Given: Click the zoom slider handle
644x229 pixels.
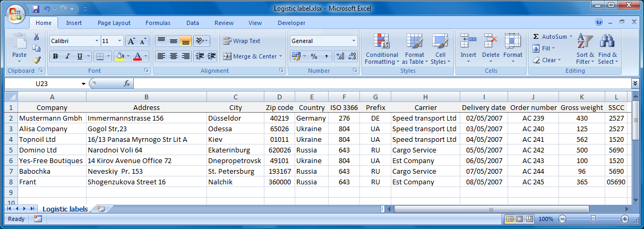Looking at the screenshot, I should coord(594,219).
